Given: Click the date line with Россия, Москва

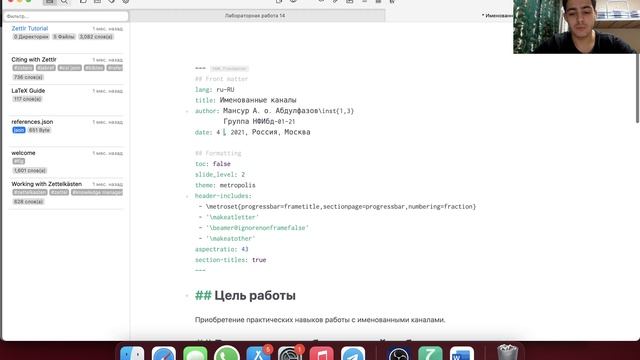Looking at the screenshot, I should point(253,132).
